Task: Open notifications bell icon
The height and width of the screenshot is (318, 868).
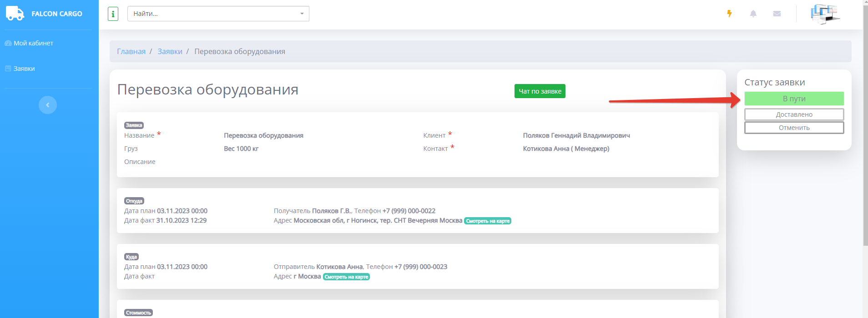Action: tap(753, 14)
